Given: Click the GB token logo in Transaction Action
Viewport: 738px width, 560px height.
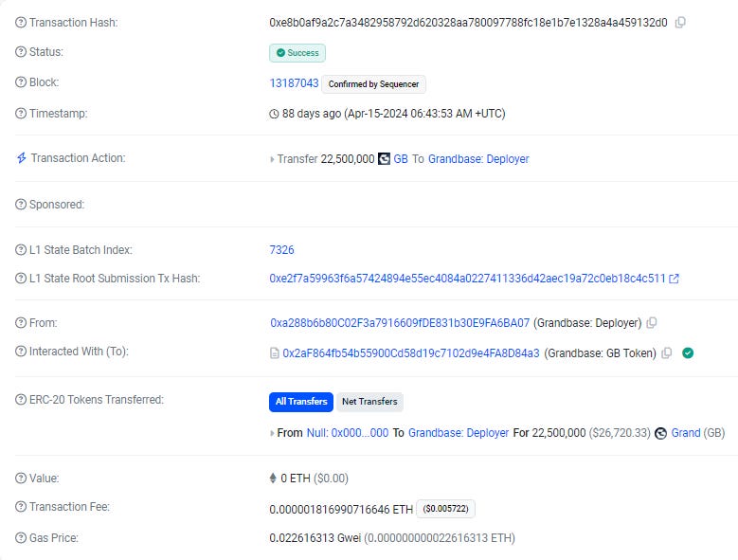Looking at the screenshot, I should coord(384,159).
